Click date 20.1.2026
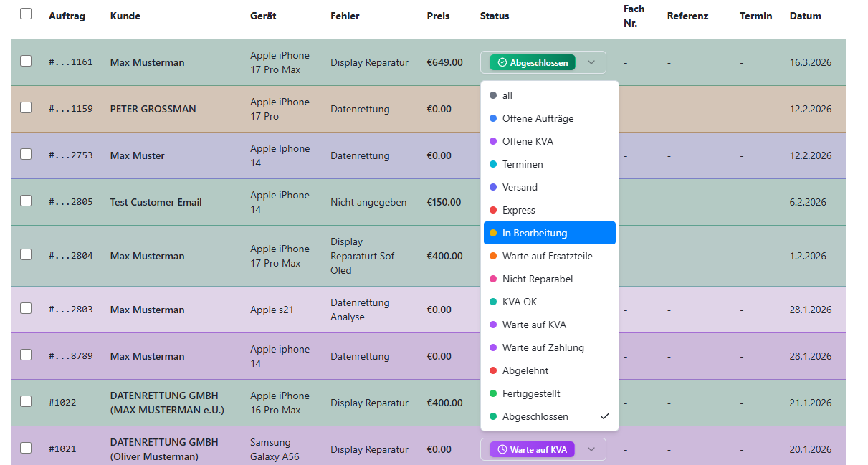The image size is (868, 465). click(811, 449)
